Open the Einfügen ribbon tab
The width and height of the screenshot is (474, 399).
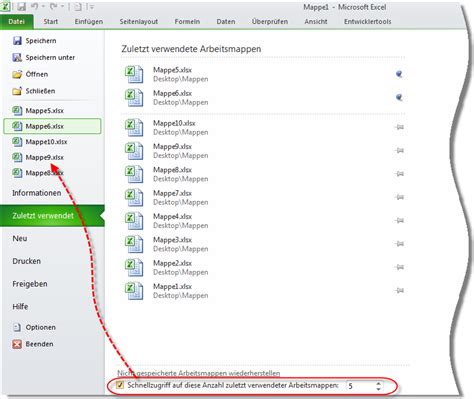pyautogui.click(x=89, y=22)
